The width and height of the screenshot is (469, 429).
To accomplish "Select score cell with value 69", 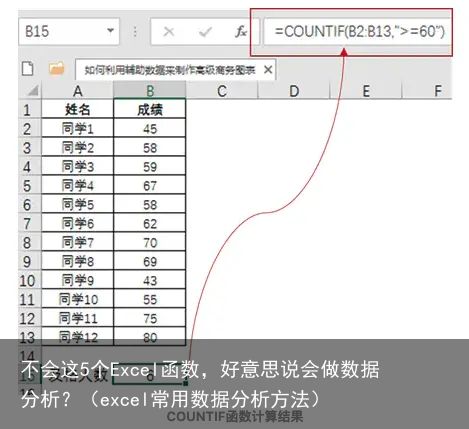I will coord(150,261).
